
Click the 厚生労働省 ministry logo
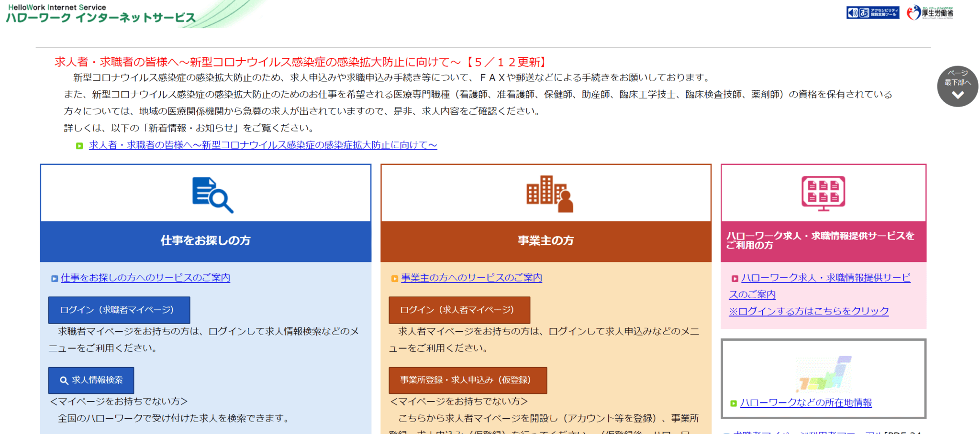930,13
